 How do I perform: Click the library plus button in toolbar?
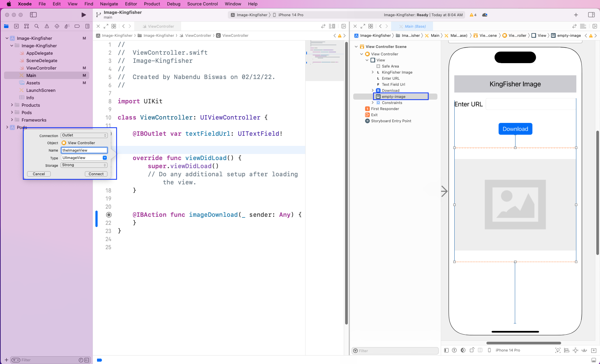pos(576,15)
